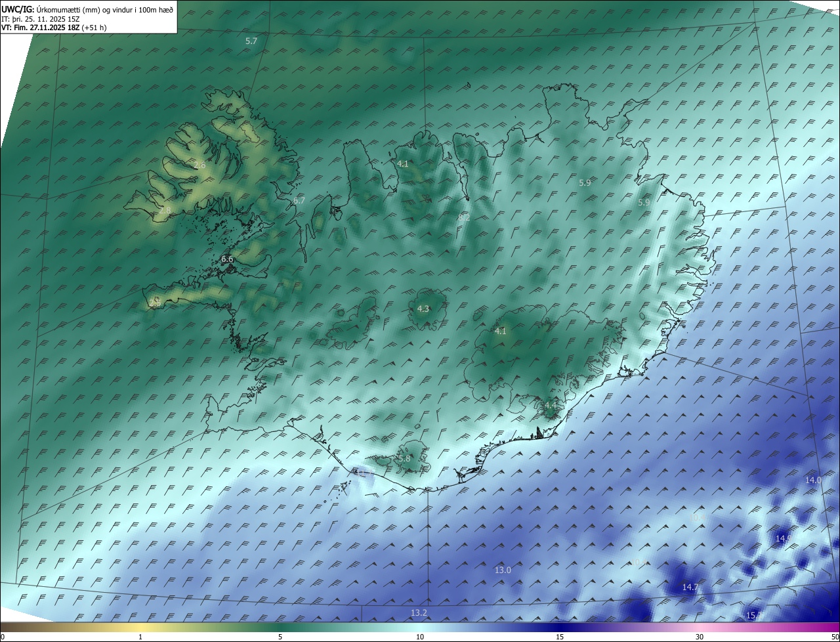
Task: Click the 8.2 map value label
Action: [x=464, y=217]
